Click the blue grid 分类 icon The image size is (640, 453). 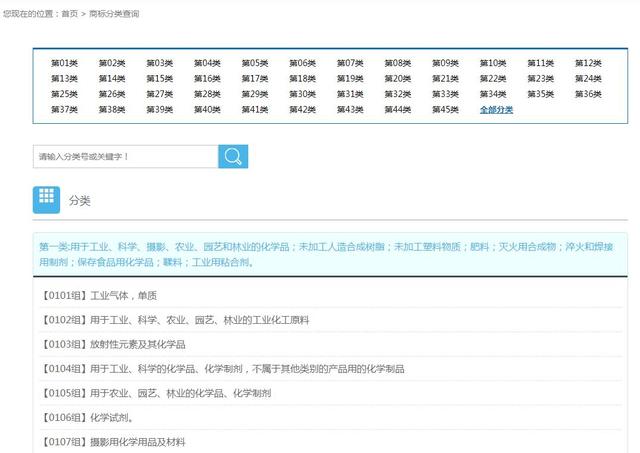tap(47, 200)
